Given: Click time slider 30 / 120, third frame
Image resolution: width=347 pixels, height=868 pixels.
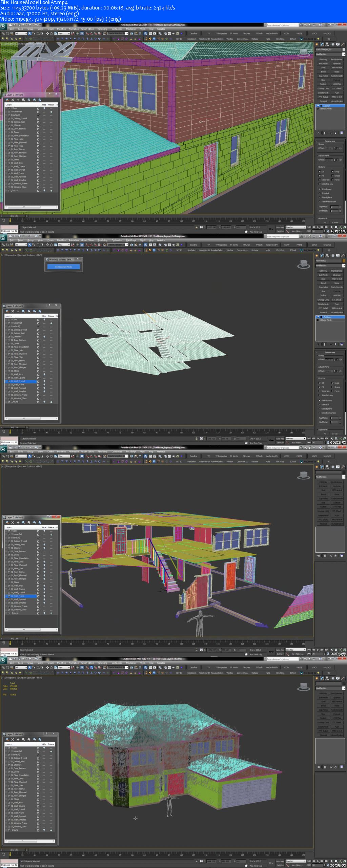Looking at the screenshot, I should 14,639.
